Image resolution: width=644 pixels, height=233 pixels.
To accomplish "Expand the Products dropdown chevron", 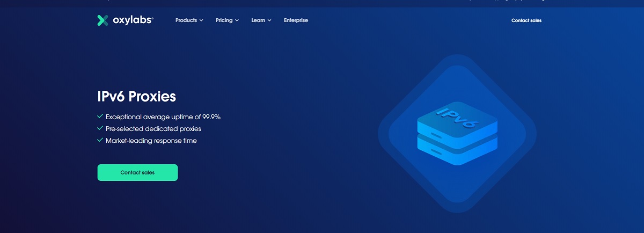I will pyautogui.click(x=201, y=20).
